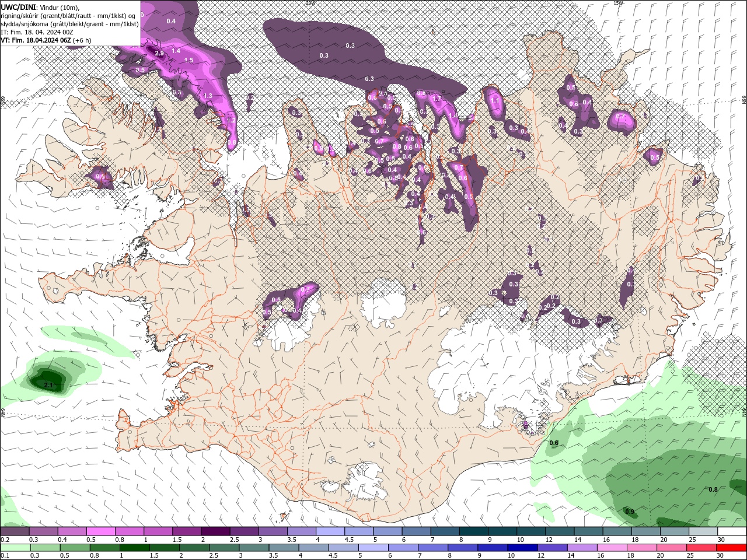Click the black 0.6 value near the southeast coast
747x560 pixels.
coord(554,443)
